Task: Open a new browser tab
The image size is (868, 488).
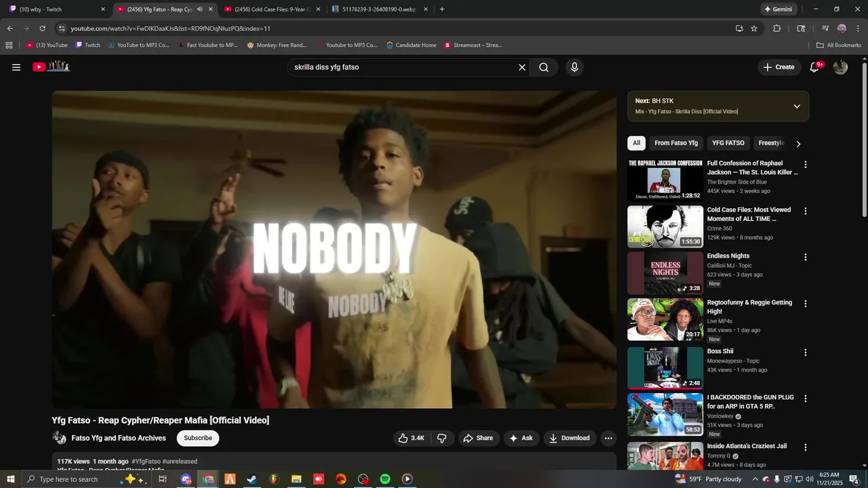Action: point(442,9)
